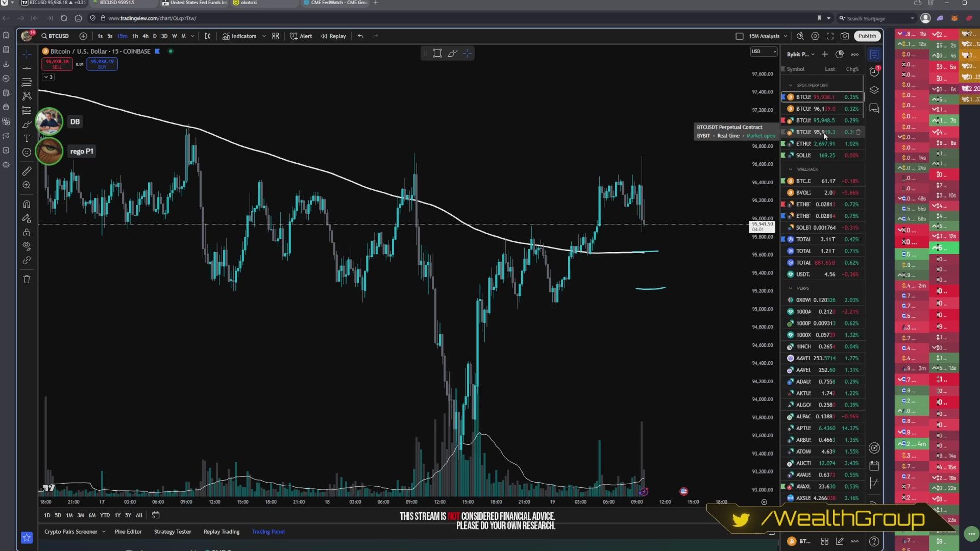980x551 pixels.
Task: Click the zoom in magnifier tool
Action: tap(27, 185)
